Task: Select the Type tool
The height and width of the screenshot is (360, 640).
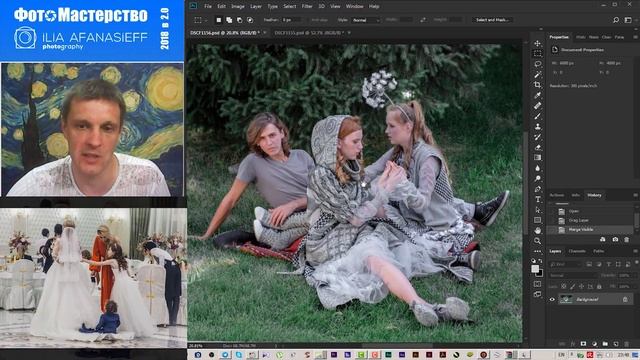Action: [x=538, y=199]
